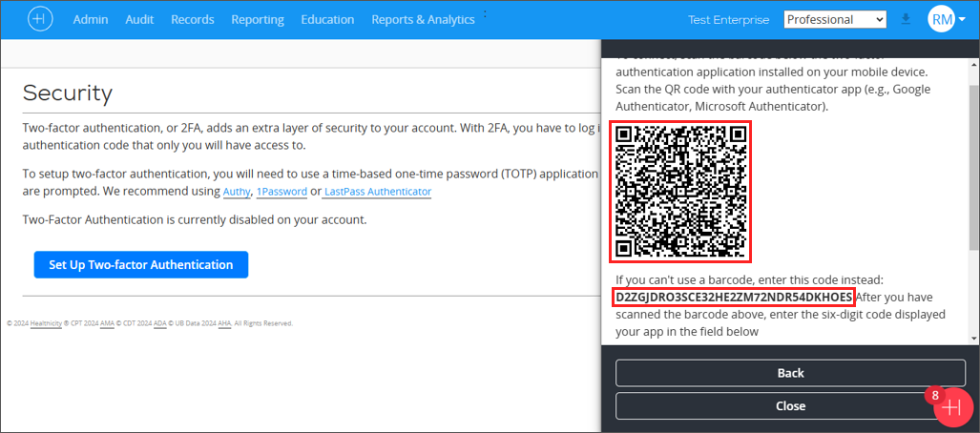
Task: Follow the LastPass Authenticator link
Action: tap(378, 192)
